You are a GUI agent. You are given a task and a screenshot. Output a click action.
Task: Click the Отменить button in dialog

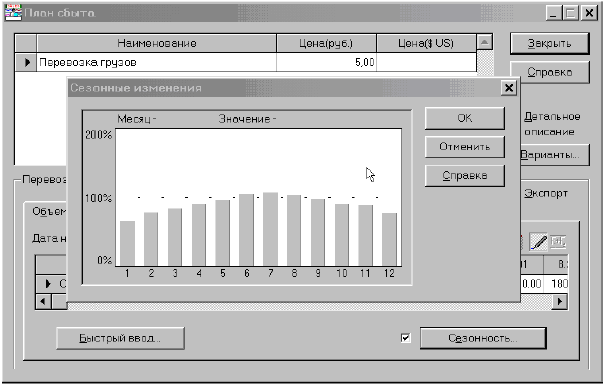465,147
